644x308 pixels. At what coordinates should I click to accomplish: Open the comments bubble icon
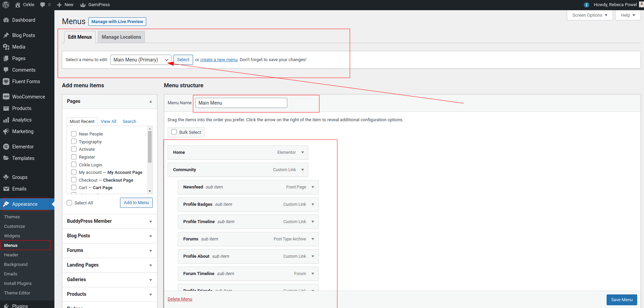[x=43, y=5]
